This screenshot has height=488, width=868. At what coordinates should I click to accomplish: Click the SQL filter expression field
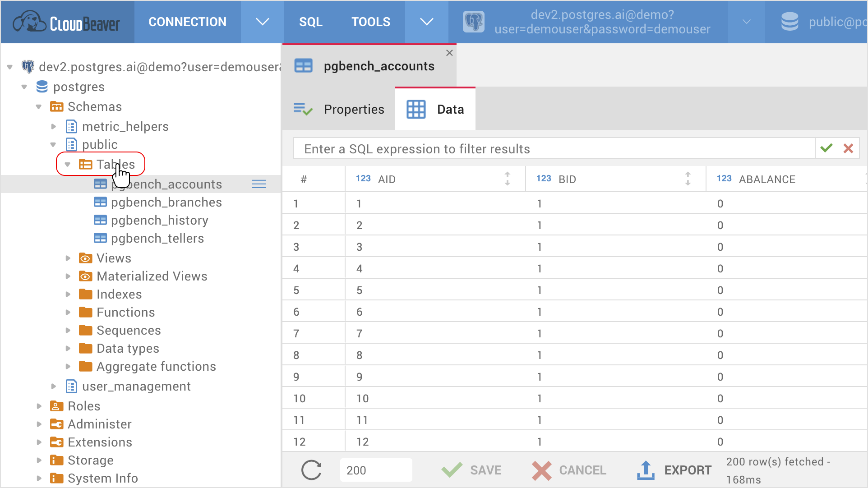pyautogui.click(x=554, y=149)
